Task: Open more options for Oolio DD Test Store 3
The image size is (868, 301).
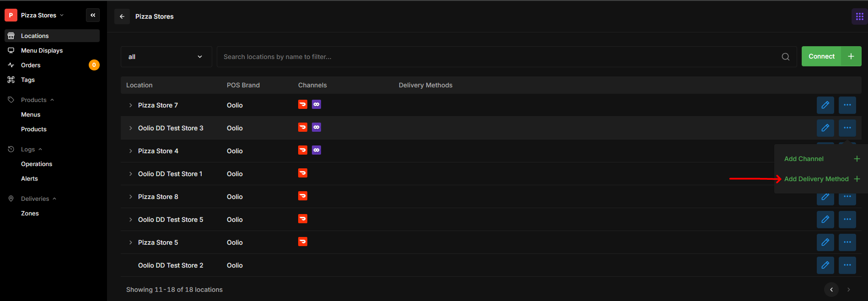Action: (x=847, y=128)
